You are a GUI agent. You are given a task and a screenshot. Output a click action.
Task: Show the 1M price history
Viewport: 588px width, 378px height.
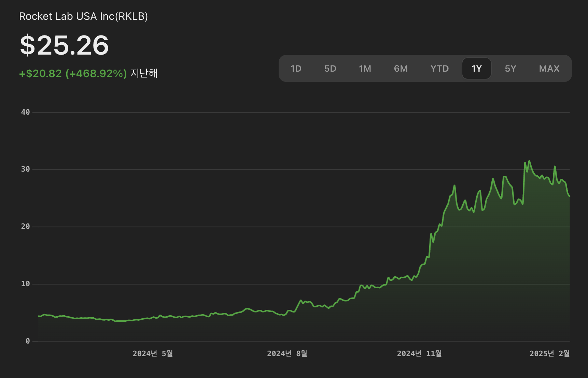pyautogui.click(x=365, y=69)
